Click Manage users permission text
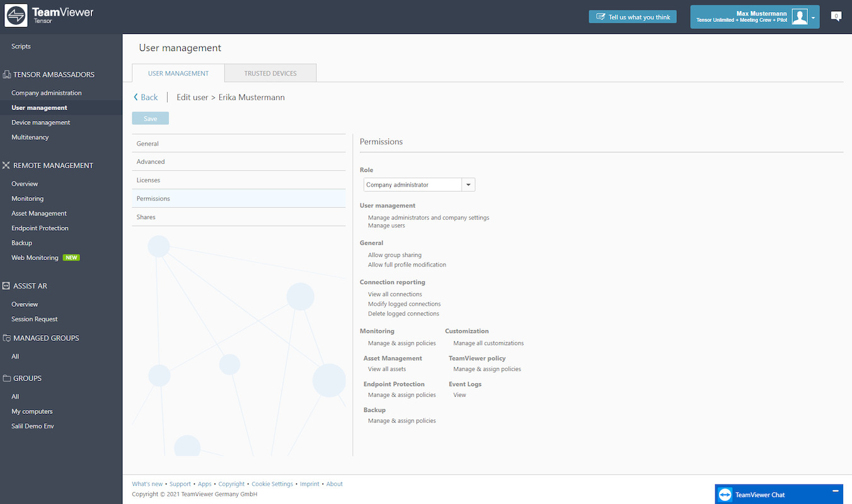 click(386, 226)
